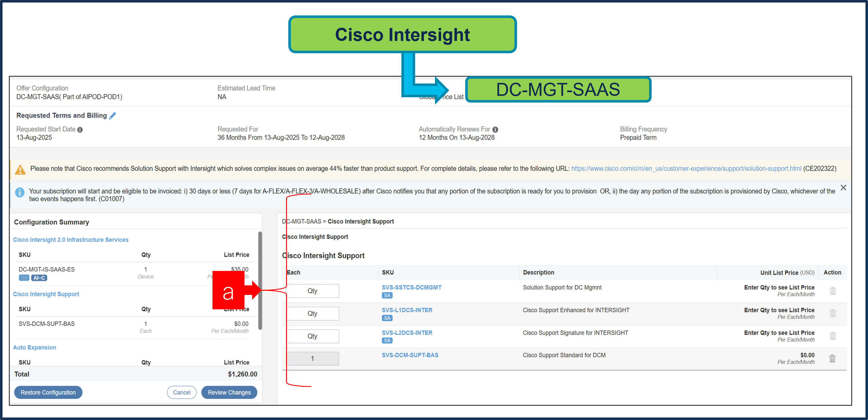Select Cisco Intersight 2.0 Infrastructure Services section
This screenshot has height=420, width=868.
(x=71, y=240)
